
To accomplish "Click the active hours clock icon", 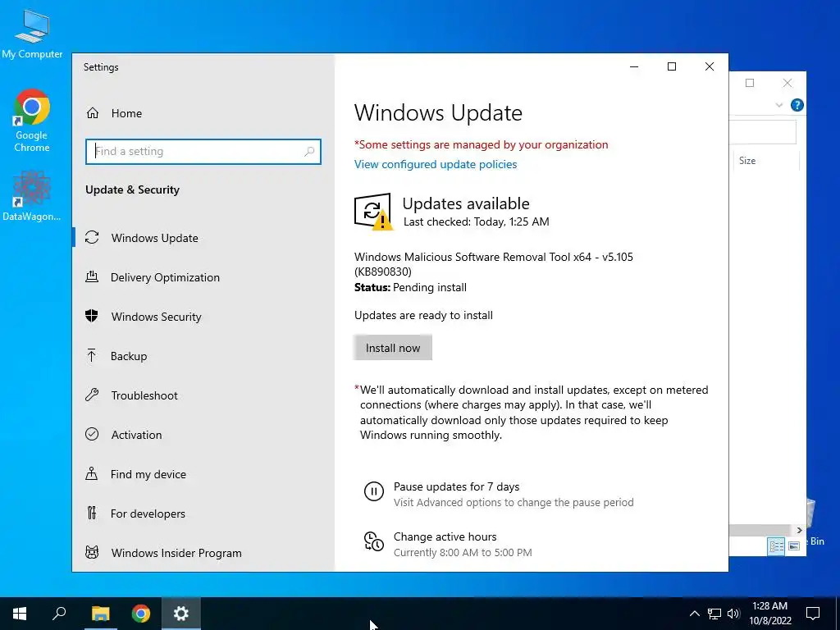I will coord(374,541).
